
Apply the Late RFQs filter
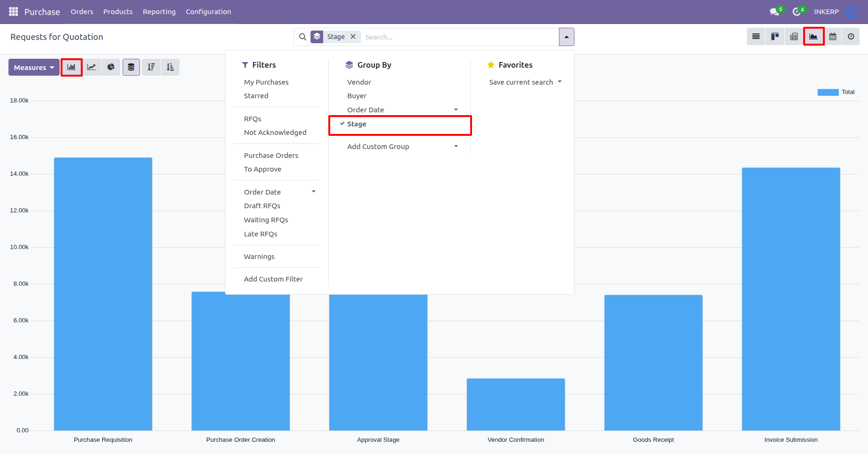[x=261, y=234]
